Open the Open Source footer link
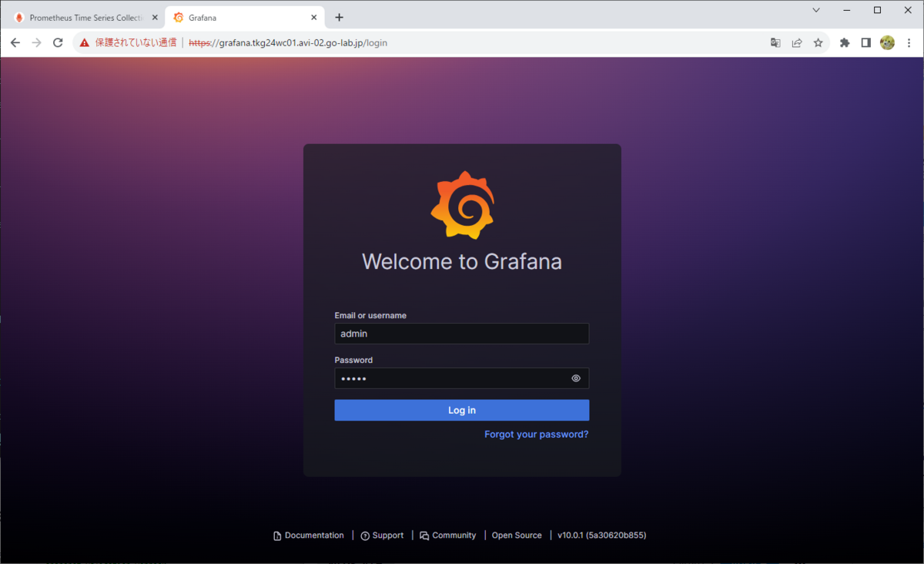924x564 pixels. tap(517, 535)
